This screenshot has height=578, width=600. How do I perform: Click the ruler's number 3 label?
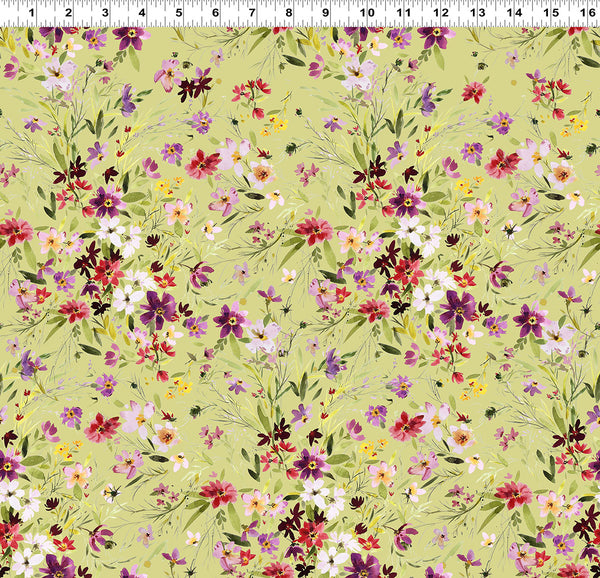[106, 13]
